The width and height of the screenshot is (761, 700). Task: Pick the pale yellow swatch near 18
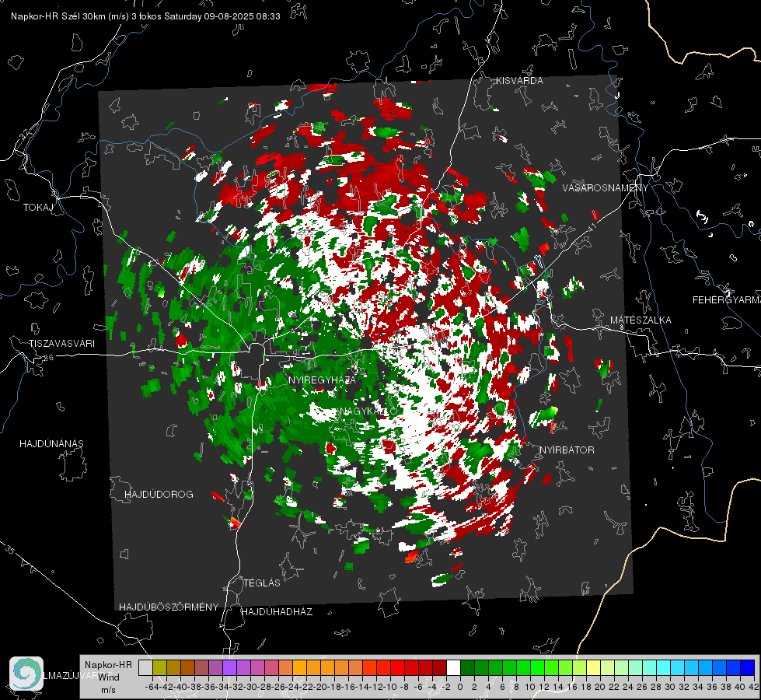(x=594, y=668)
